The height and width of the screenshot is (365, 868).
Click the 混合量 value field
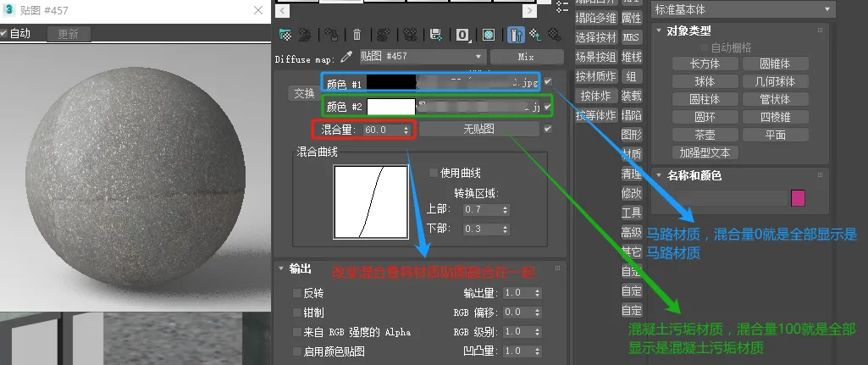point(383,130)
